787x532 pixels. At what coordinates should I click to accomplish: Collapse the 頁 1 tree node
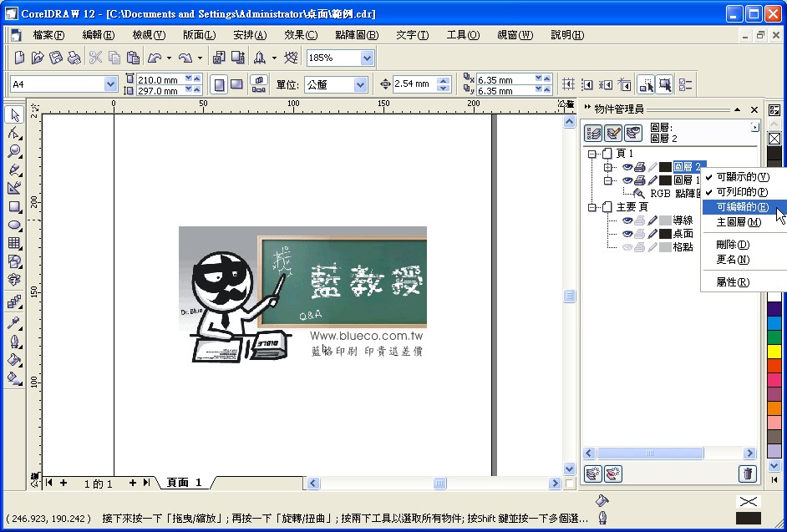coord(592,154)
